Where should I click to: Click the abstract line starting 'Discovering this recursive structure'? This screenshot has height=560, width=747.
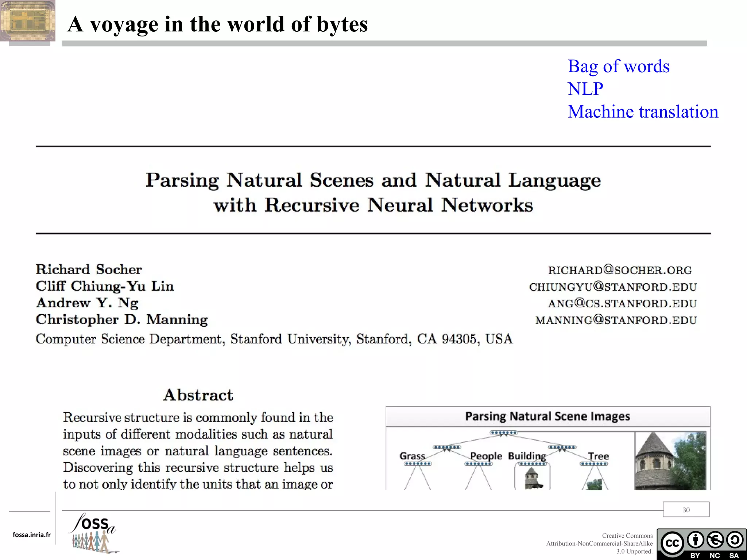198,468
